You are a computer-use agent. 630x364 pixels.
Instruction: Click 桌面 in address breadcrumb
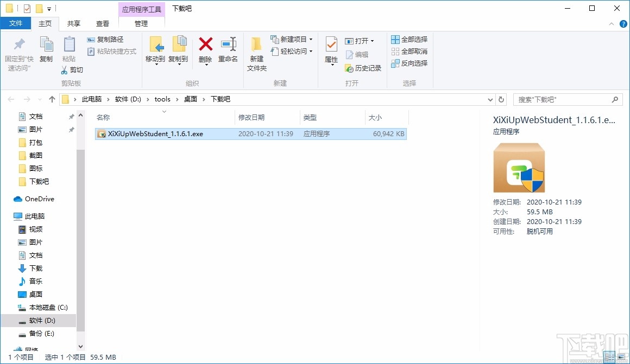(x=191, y=99)
